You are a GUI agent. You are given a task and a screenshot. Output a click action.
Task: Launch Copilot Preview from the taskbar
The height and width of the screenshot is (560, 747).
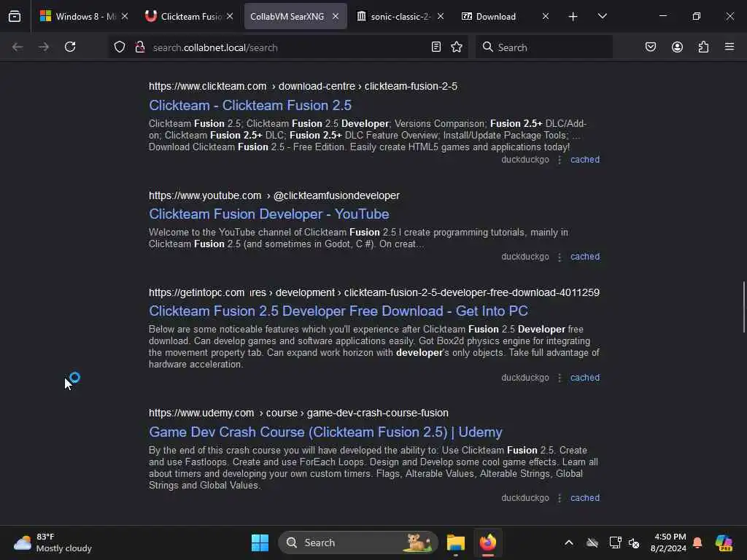pyautogui.click(x=724, y=542)
